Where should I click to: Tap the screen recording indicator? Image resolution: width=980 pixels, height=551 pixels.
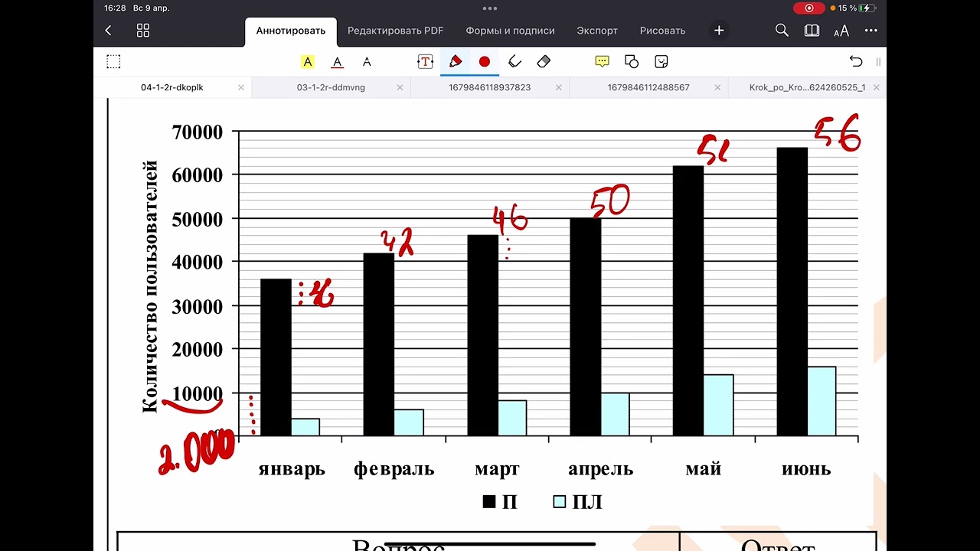(x=809, y=8)
